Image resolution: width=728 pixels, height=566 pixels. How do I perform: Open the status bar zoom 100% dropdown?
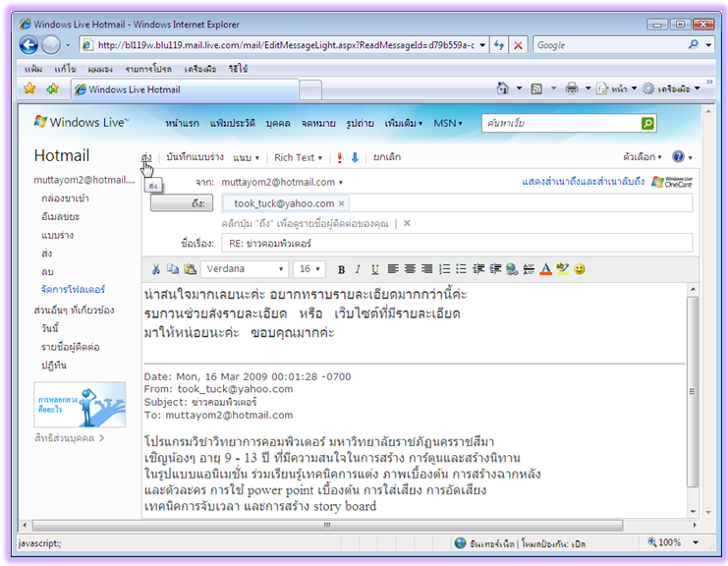pos(696,542)
